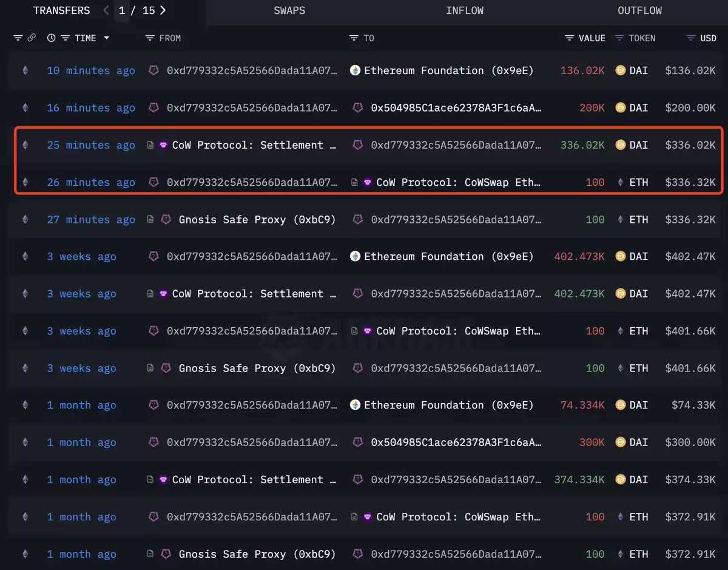Open filter icon next to FROM column
The height and width of the screenshot is (570, 728).
[x=150, y=38]
